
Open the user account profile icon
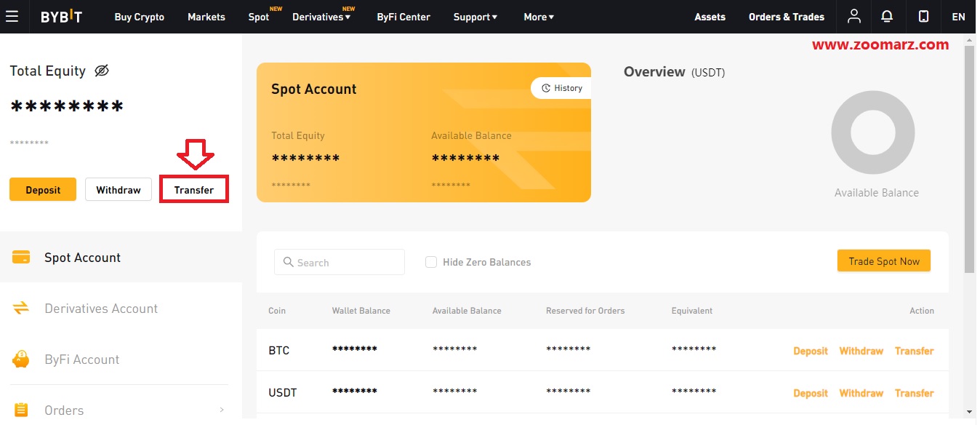point(854,16)
